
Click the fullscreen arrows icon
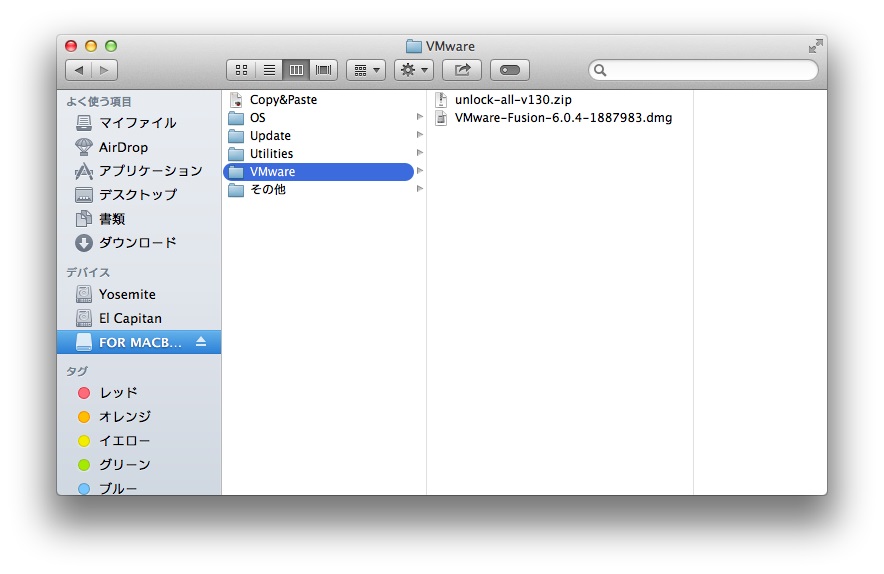click(x=815, y=46)
